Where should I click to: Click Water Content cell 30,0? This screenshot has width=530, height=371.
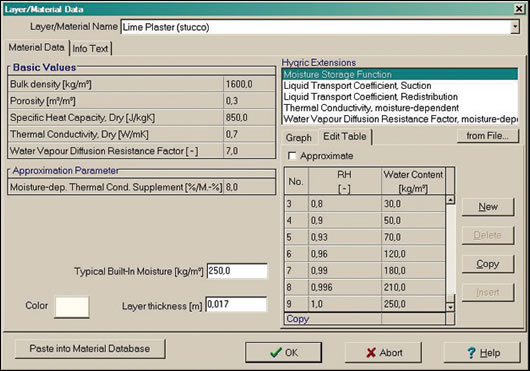[413, 204]
